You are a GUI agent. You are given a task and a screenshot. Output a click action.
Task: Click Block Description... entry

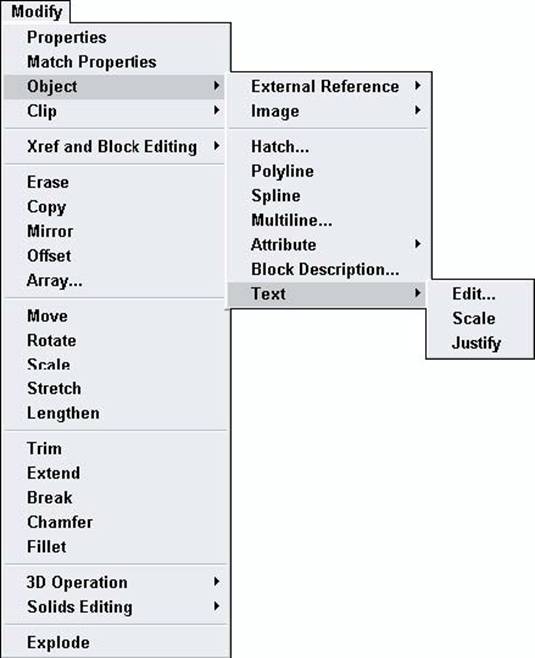click(327, 269)
